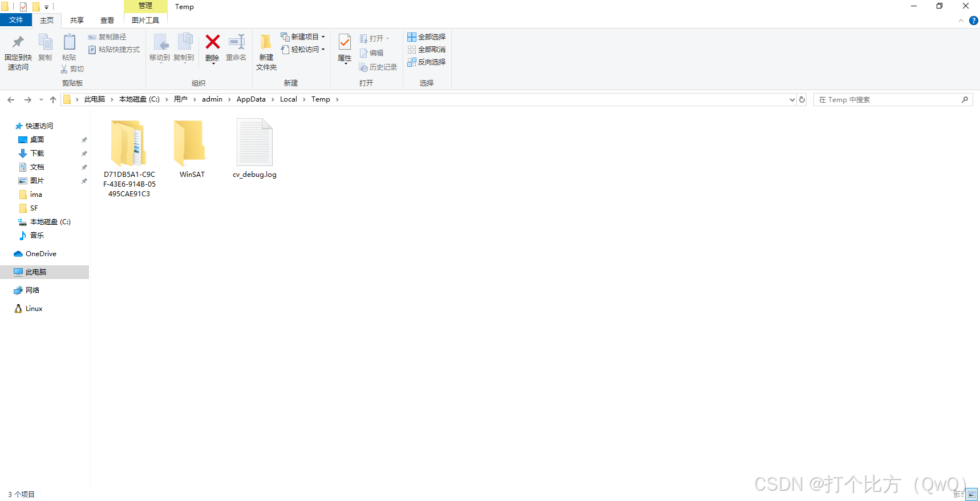Open the recent locations dropdown arrow
980x501 pixels.
[41, 100]
